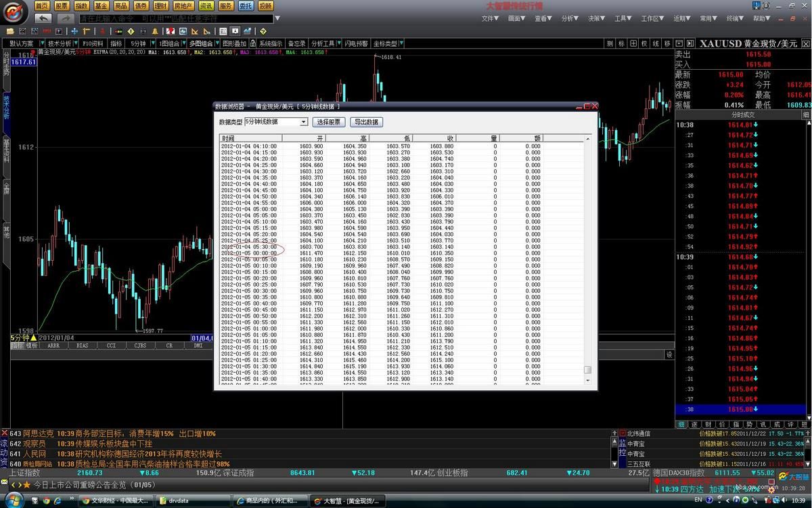Select the BIAS indicator tab
The width and height of the screenshot is (812, 508).
[x=82, y=345]
